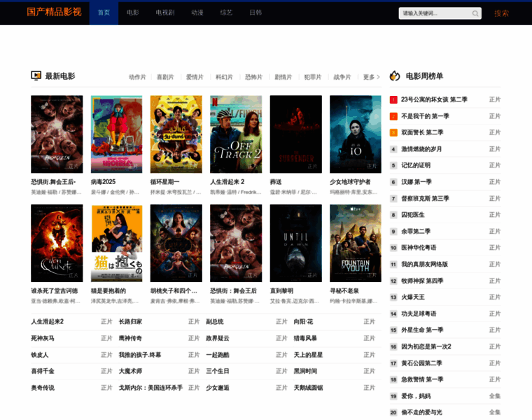Filter by 恐怖片 category
The height and width of the screenshot is (420, 532).
coord(254,77)
